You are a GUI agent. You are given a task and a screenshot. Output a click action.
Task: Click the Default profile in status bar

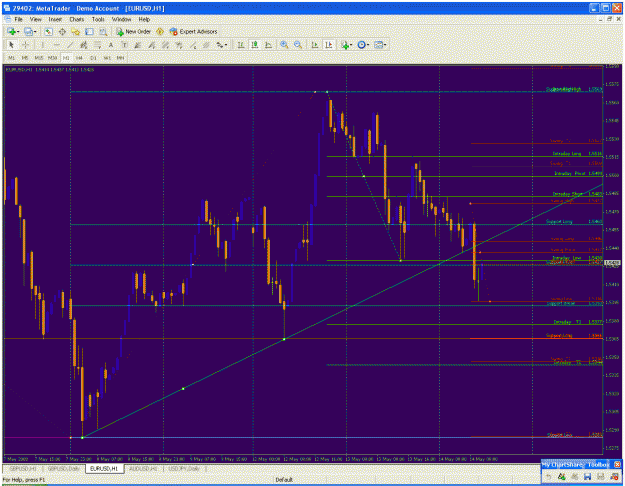click(x=284, y=480)
